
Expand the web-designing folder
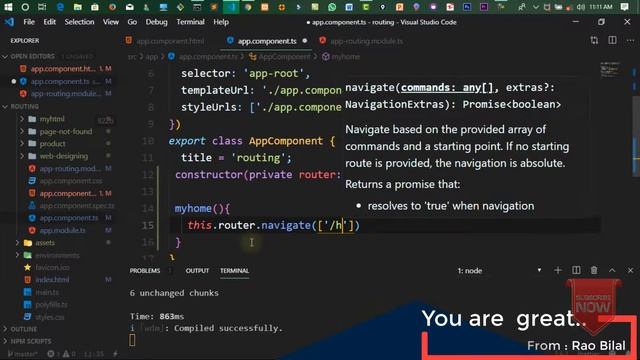coord(22,156)
